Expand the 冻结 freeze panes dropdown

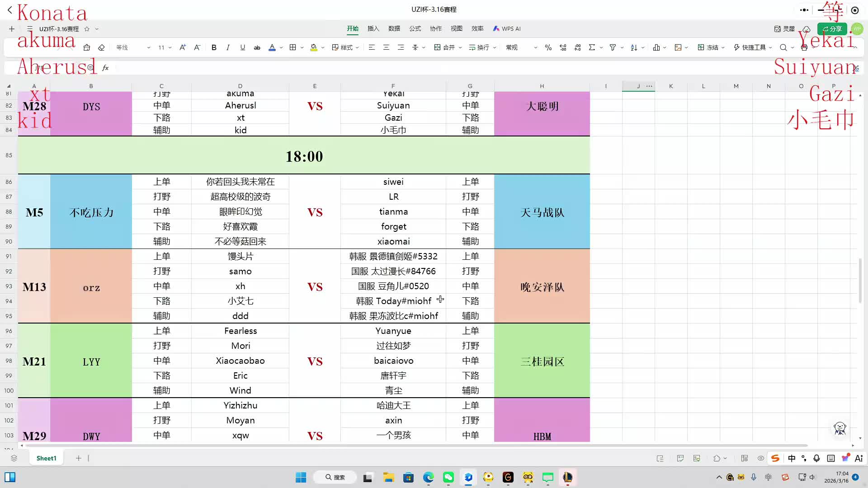point(723,47)
